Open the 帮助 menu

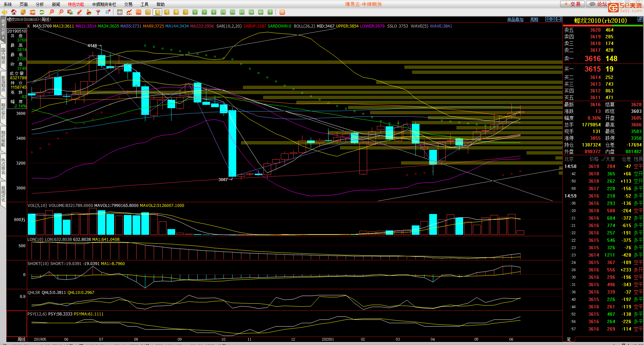point(161,4)
